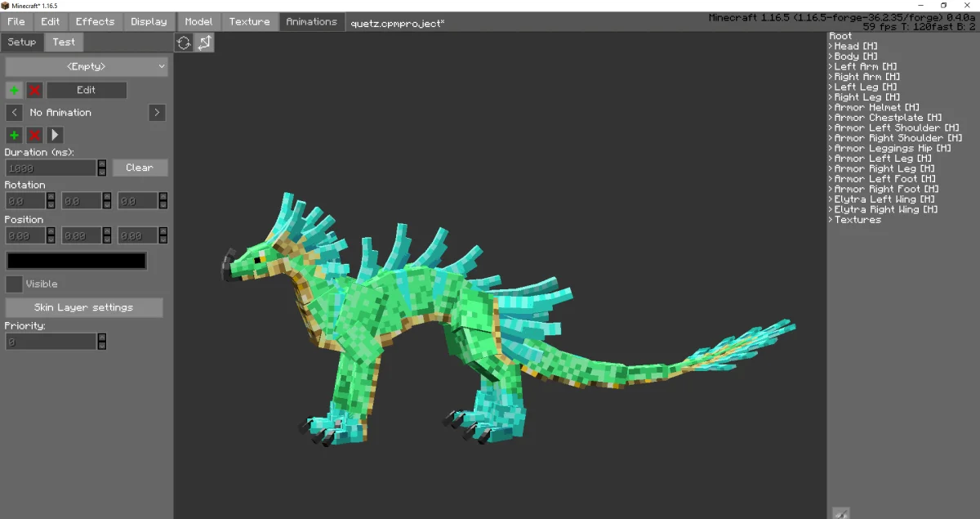Click the green plus above the Edit button
Viewport: 980px width, 519px height.
click(14, 90)
